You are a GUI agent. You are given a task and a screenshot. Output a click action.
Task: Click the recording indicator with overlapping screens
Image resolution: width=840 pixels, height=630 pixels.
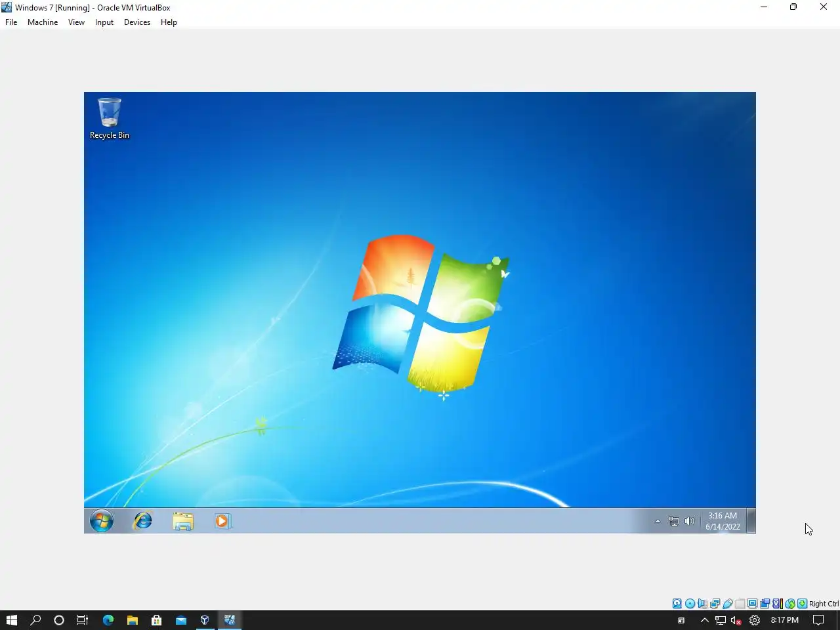pos(765,604)
